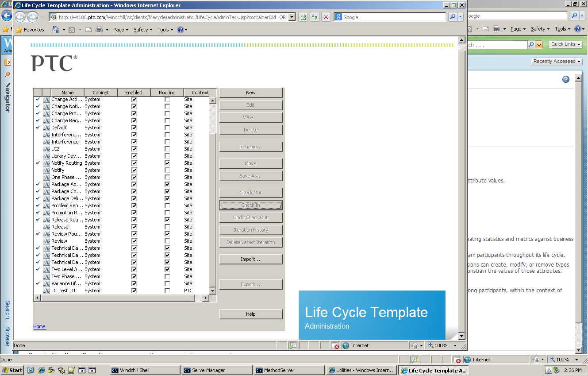Click the blue help icon in the Utilities page

tap(566, 79)
